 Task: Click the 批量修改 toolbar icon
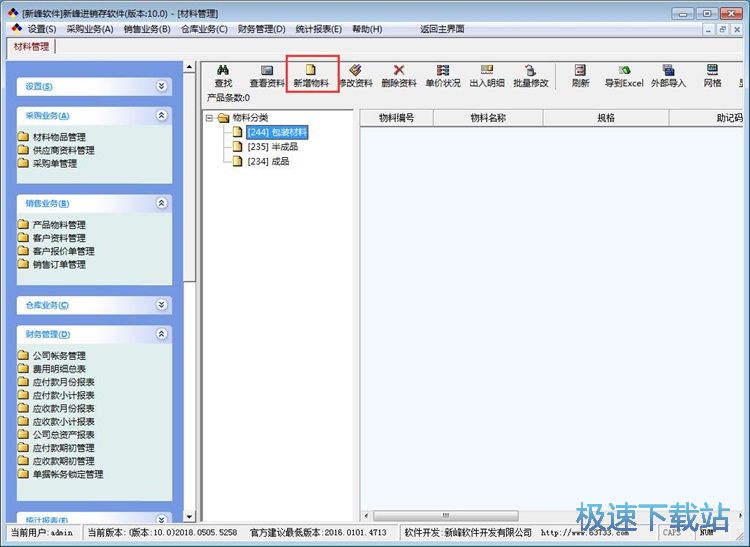(530, 70)
